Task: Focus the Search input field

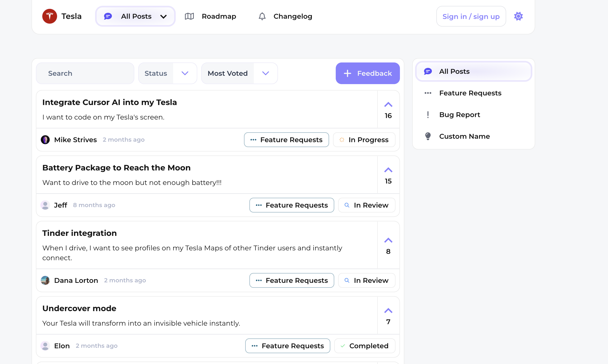Action: pyautogui.click(x=85, y=73)
